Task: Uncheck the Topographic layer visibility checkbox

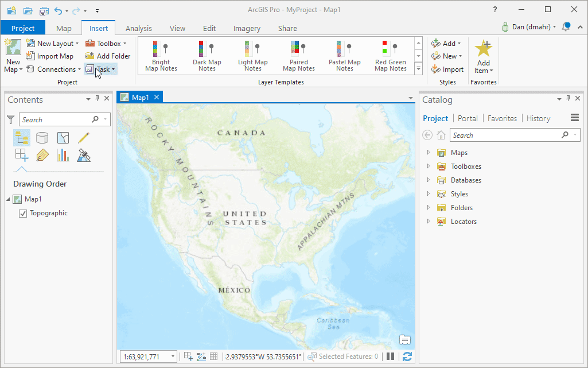Action: pyautogui.click(x=23, y=214)
